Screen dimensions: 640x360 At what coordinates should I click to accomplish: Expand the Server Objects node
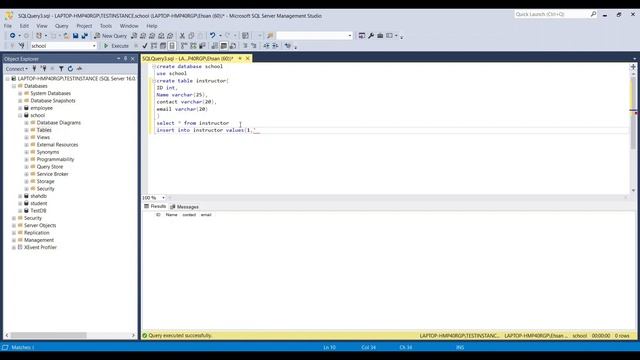pyautogui.click(x=14, y=226)
